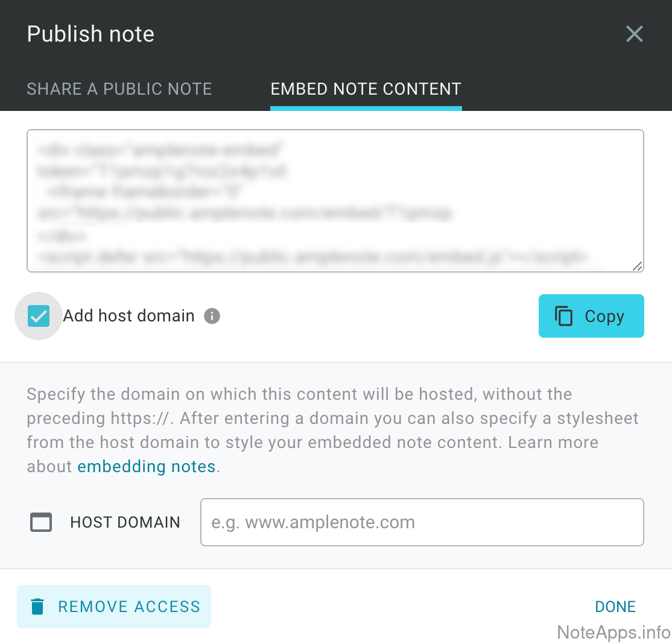Click the info icon beside Add host domain
Image resolution: width=672 pixels, height=644 pixels.
[212, 316]
